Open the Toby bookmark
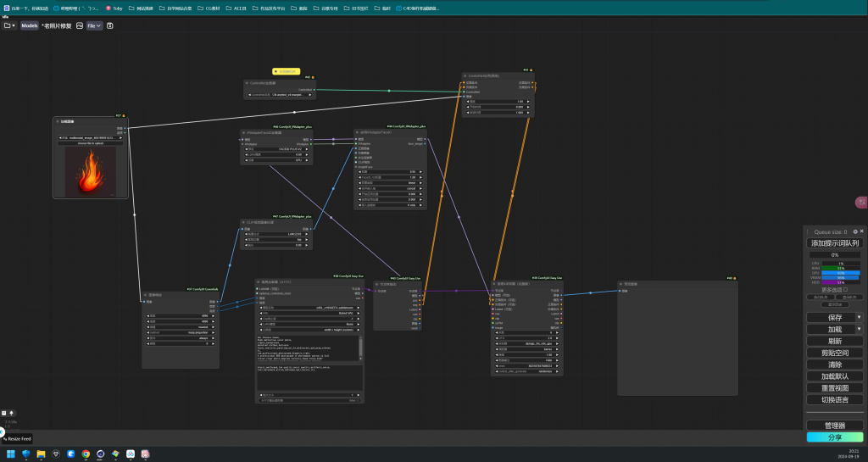This screenshot has height=462, width=868. (114, 8)
